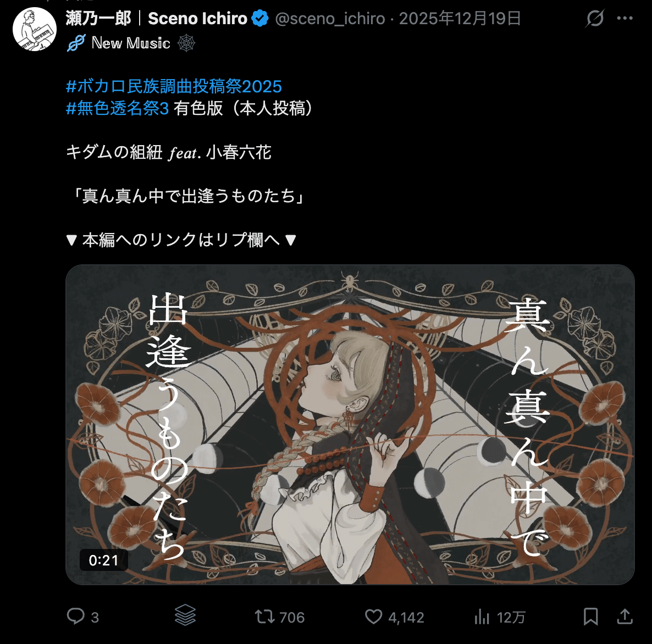The image size is (652, 644).
Task: Repost the tweet with the retweet arrows icon
Action: tap(265, 617)
